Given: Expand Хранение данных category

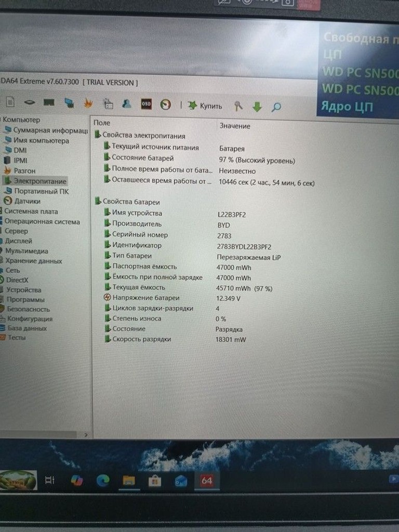Looking at the screenshot, I should [33, 261].
